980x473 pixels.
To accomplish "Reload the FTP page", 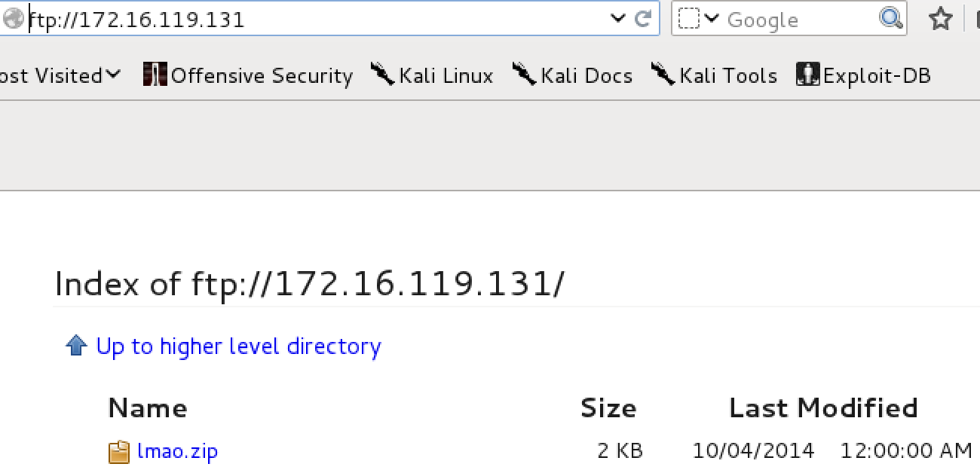I will pos(643,19).
